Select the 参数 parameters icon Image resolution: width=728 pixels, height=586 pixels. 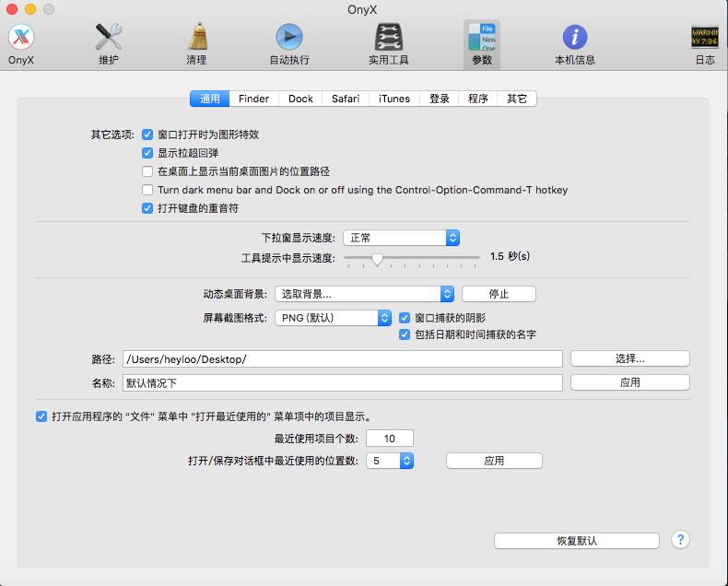coord(482,45)
